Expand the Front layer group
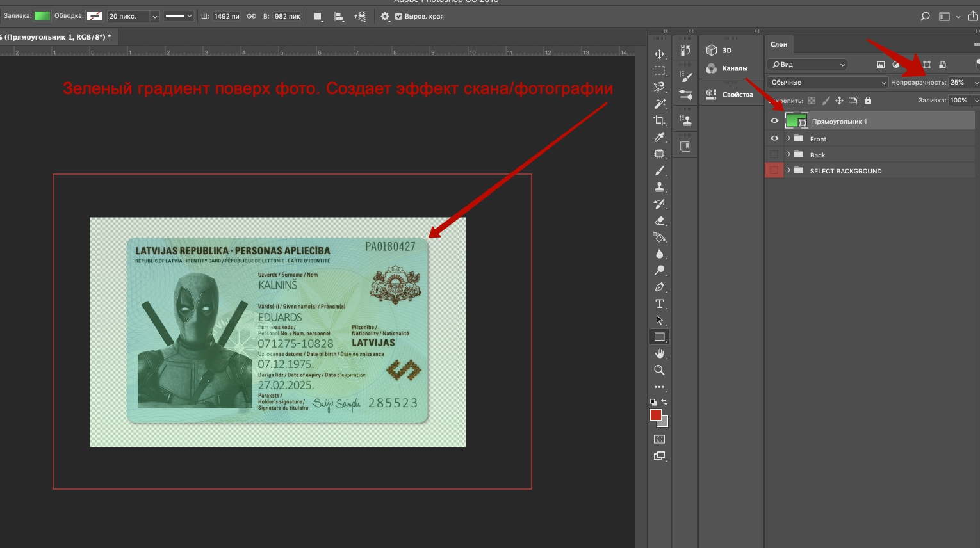Image resolution: width=980 pixels, height=548 pixels. coord(788,138)
